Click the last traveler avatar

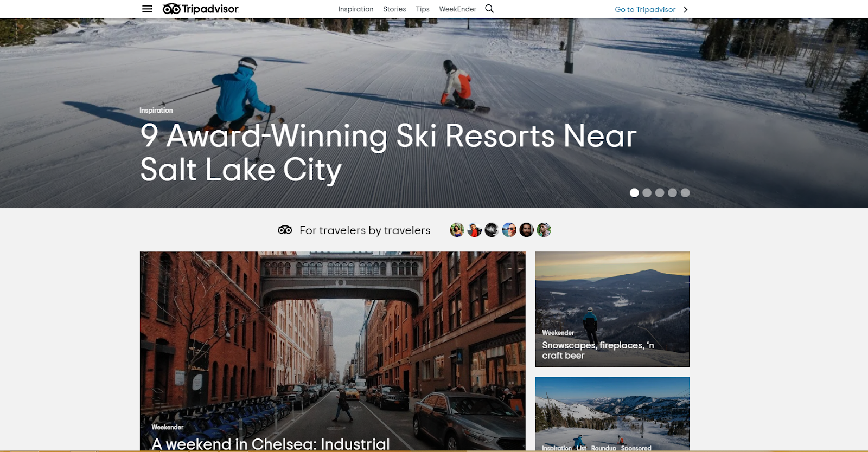click(x=544, y=230)
